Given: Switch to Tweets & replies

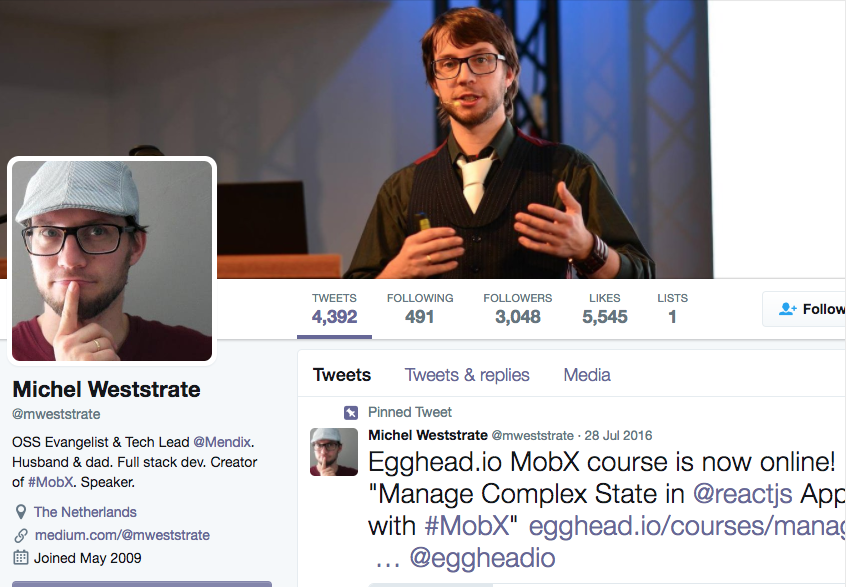Looking at the screenshot, I should (x=467, y=375).
